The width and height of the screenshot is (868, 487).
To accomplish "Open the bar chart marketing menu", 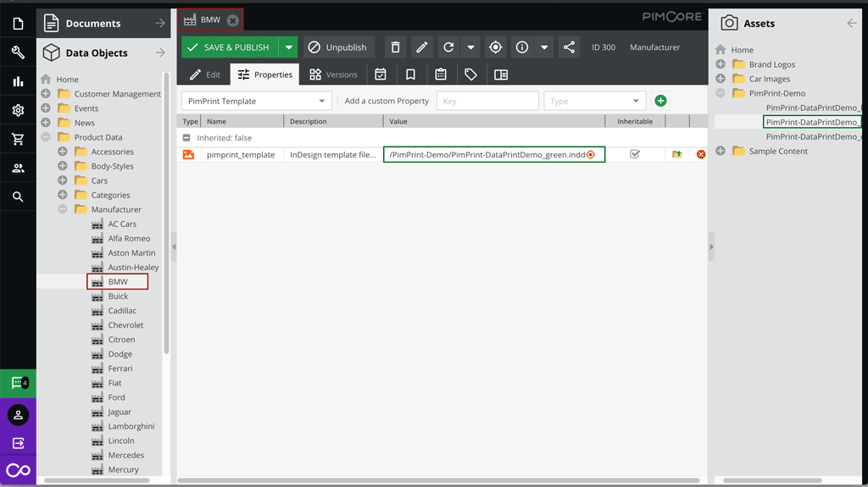I will coord(18,82).
